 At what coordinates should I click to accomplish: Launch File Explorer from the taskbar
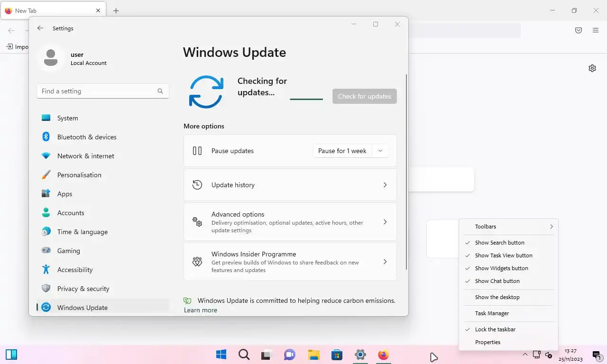(313, 355)
